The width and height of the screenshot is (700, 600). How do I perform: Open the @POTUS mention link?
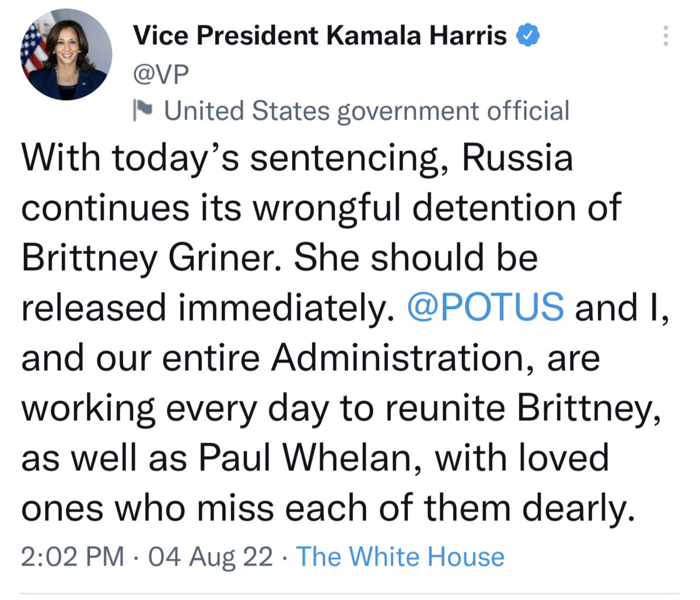tap(485, 307)
